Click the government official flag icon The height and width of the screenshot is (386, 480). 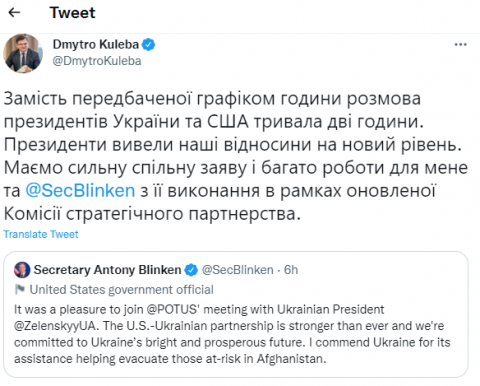[20, 289]
